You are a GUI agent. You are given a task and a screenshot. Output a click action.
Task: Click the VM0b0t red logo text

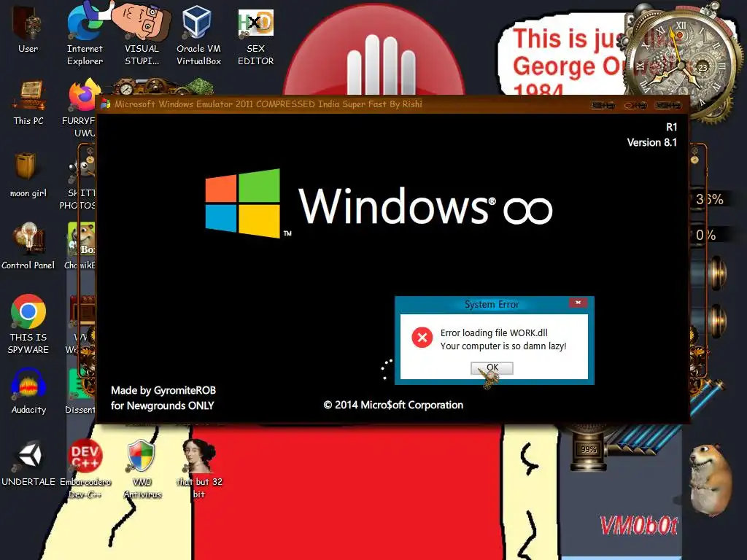pos(639,526)
